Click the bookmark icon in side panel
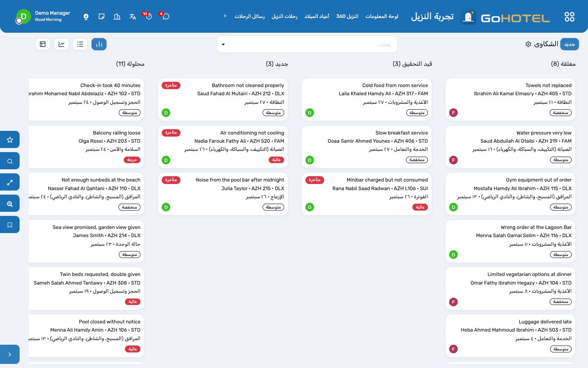The image size is (588, 368). point(10,225)
